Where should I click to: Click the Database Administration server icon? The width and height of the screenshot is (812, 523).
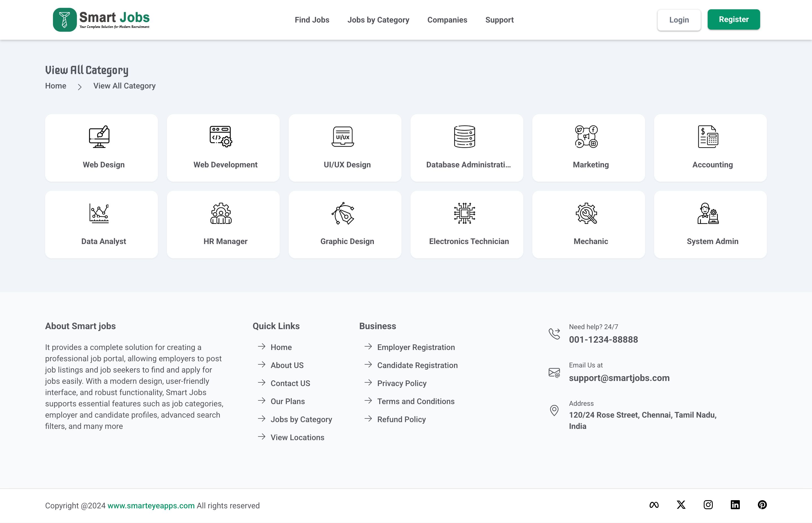coord(464,136)
